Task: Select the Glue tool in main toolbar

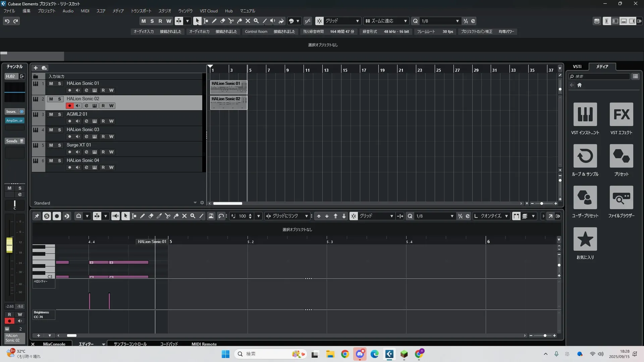Action: click(x=239, y=21)
